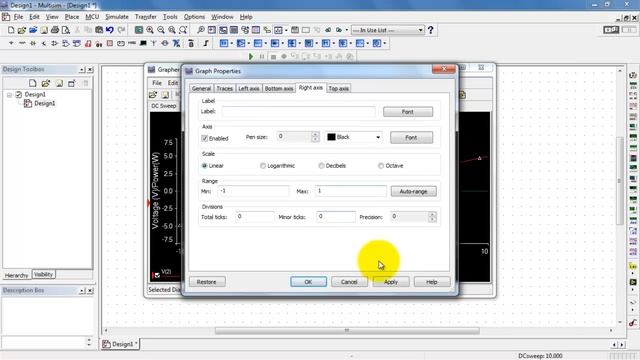
Task: Open dropdown arrow beside first blue instrument icon
Action: 231,43
